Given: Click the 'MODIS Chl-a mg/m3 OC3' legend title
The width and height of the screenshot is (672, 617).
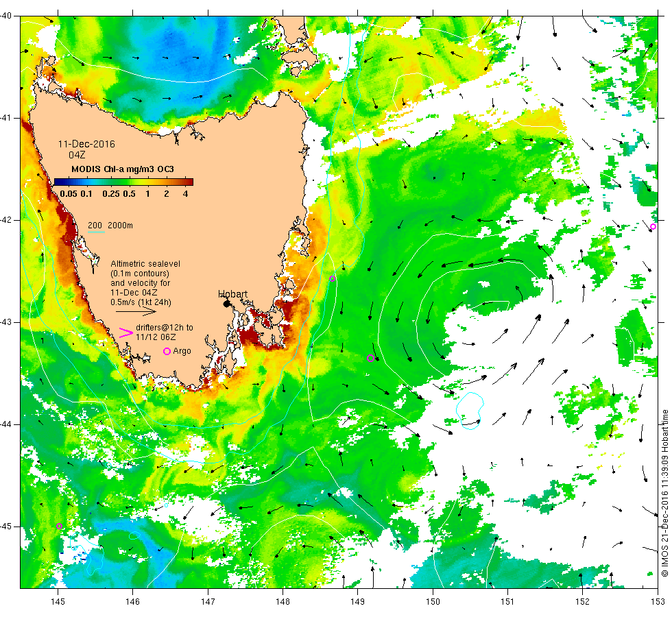Looking at the screenshot, I should coord(123,169).
